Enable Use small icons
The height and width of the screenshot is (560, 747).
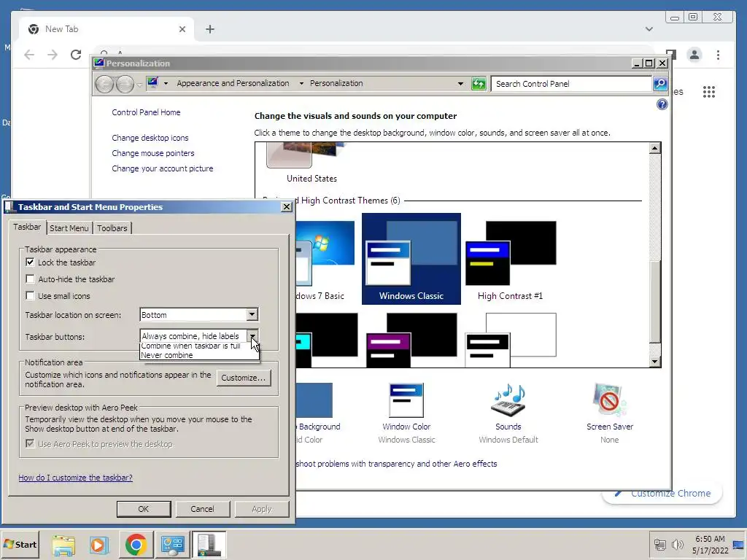click(30, 296)
